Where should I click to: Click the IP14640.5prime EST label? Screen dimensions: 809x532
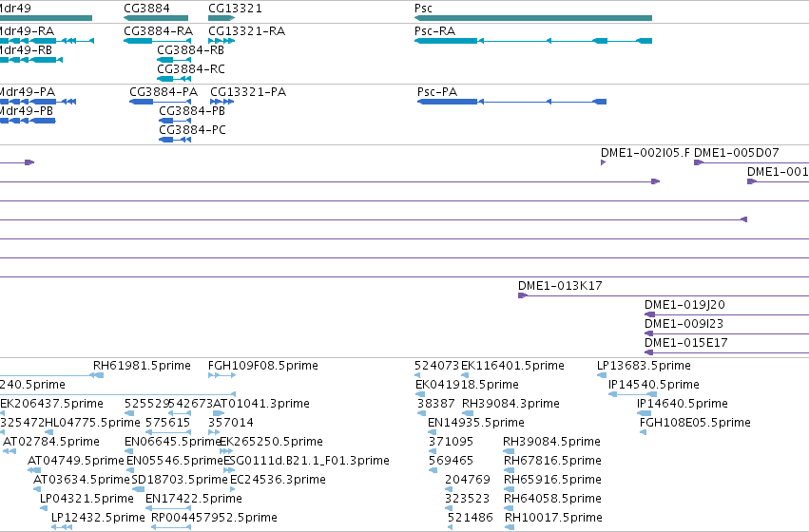click(x=683, y=404)
